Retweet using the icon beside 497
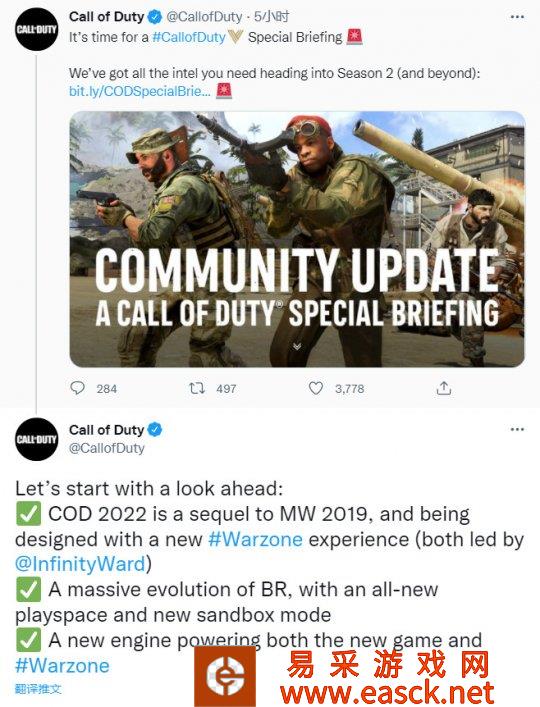This screenshot has height=707, width=540. pyautogui.click(x=197, y=388)
